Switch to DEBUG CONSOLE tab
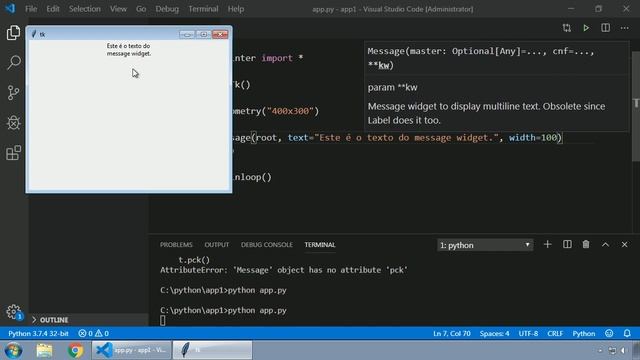The image size is (640, 360). (267, 244)
